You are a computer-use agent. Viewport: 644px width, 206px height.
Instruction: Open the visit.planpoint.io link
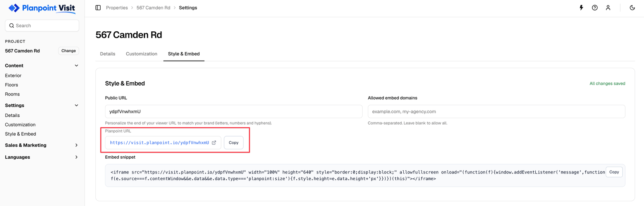pos(159,143)
